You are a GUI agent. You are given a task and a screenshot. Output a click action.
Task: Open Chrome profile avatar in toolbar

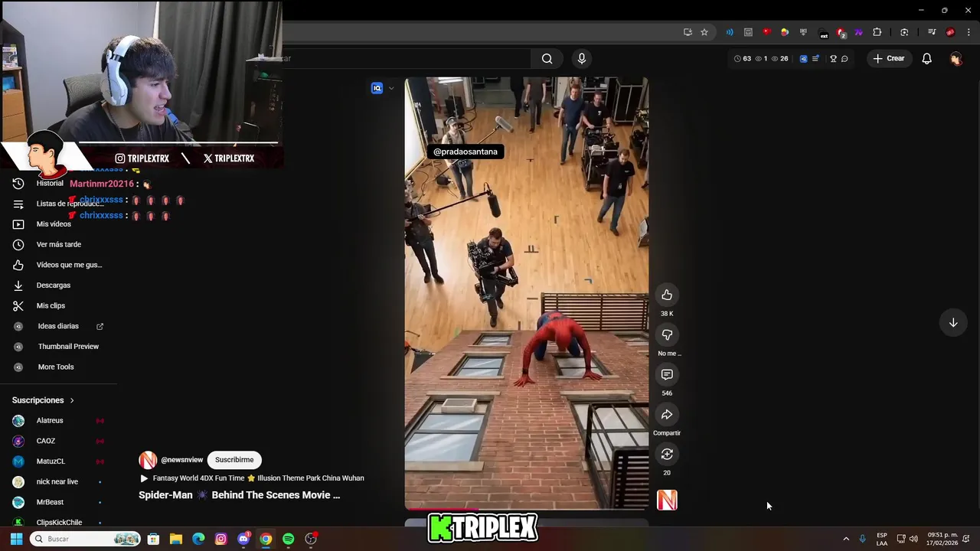[x=950, y=32]
